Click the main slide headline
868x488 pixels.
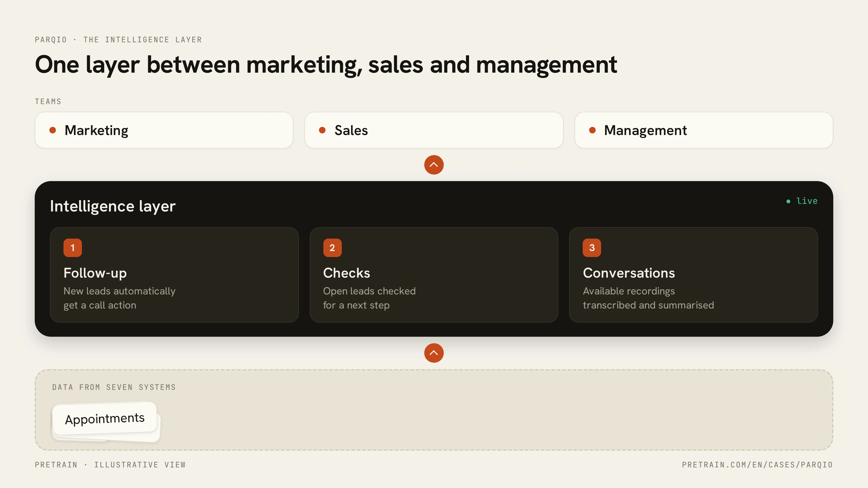tap(326, 65)
